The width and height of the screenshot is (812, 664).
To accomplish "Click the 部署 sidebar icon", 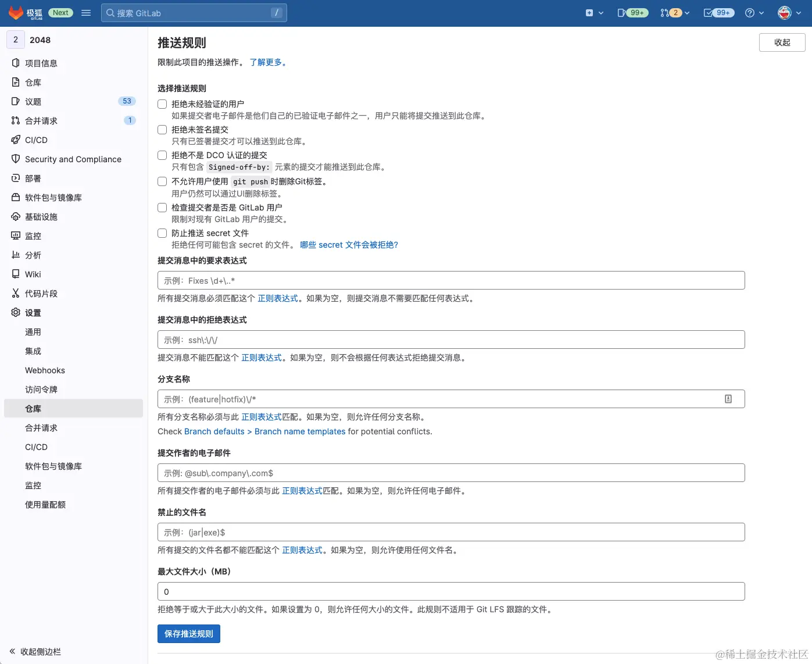I will click(x=16, y=178).
